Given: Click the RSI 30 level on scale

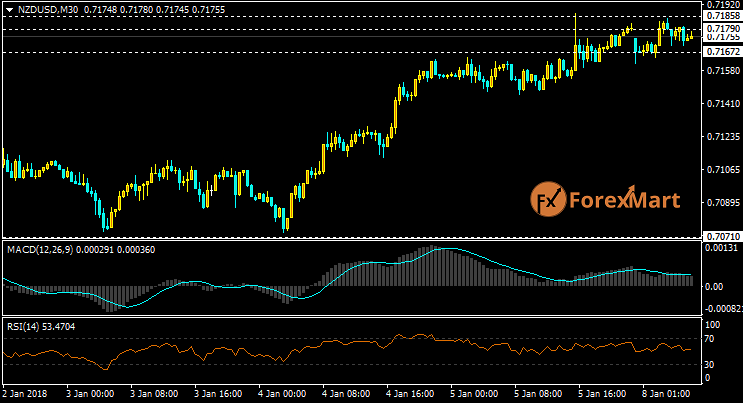Looking at the screenshot, I should (x=712, y=364).
